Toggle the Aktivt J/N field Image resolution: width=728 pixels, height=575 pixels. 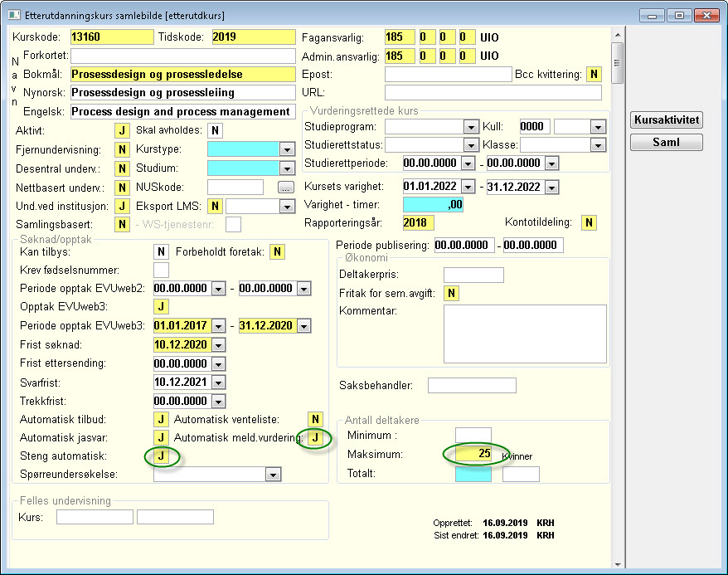pyautogui.click(x=122, y=130)
